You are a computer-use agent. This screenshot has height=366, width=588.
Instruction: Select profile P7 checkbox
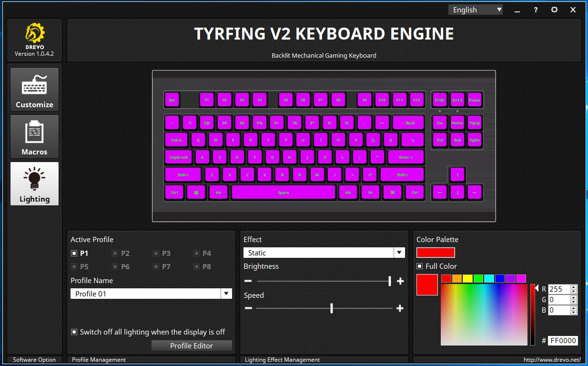point(156,266)
